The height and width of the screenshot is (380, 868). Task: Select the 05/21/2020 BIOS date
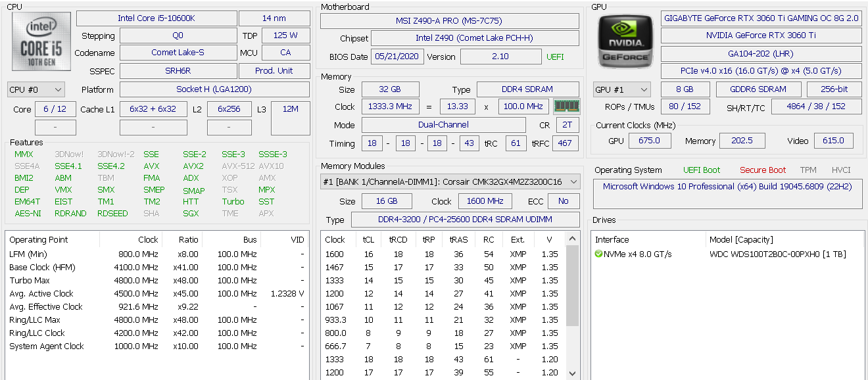pyautogui.click(x=397, y=57)
